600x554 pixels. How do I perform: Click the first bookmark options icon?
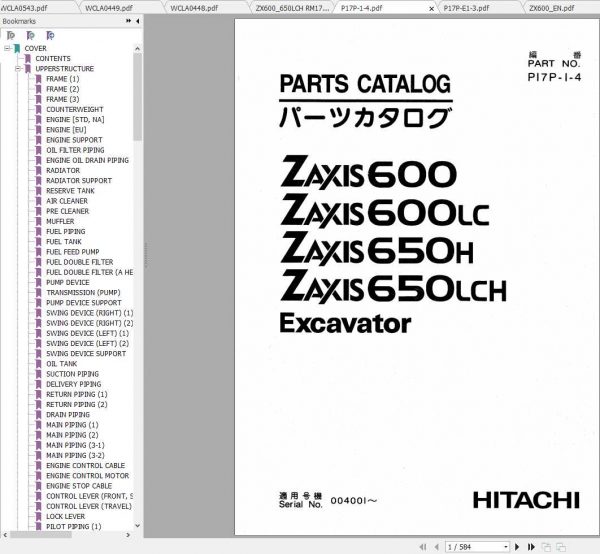(11, 36)
